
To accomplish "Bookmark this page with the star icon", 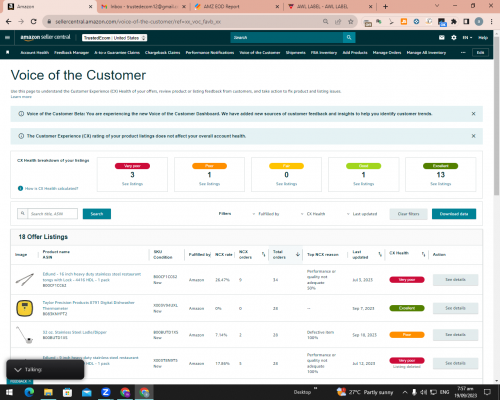I will click(350, 22).
